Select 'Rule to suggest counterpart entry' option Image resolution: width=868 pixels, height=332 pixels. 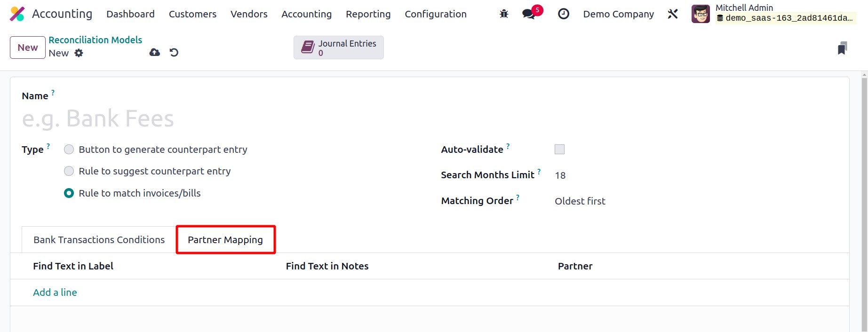point(69,171)
